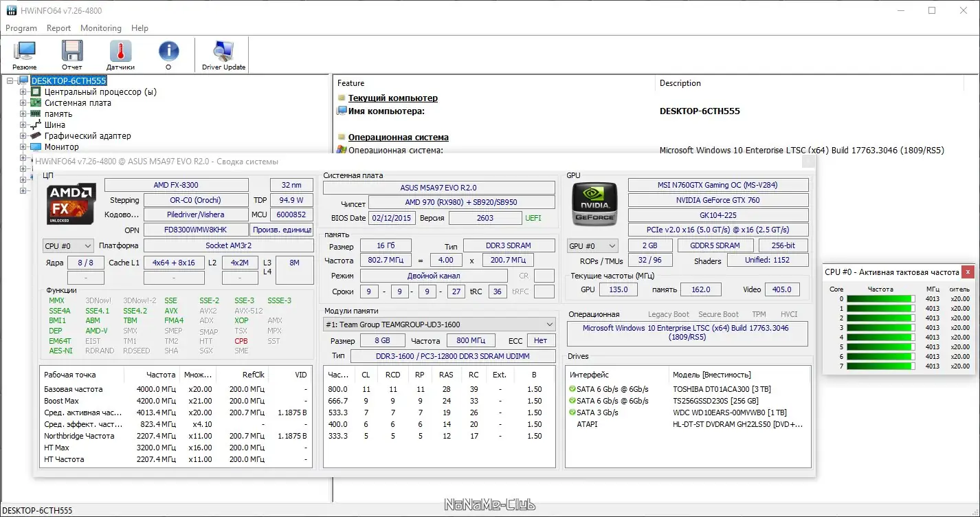
Task: Expand the Системная плата tree node
Action: click(x=23, y=103)
